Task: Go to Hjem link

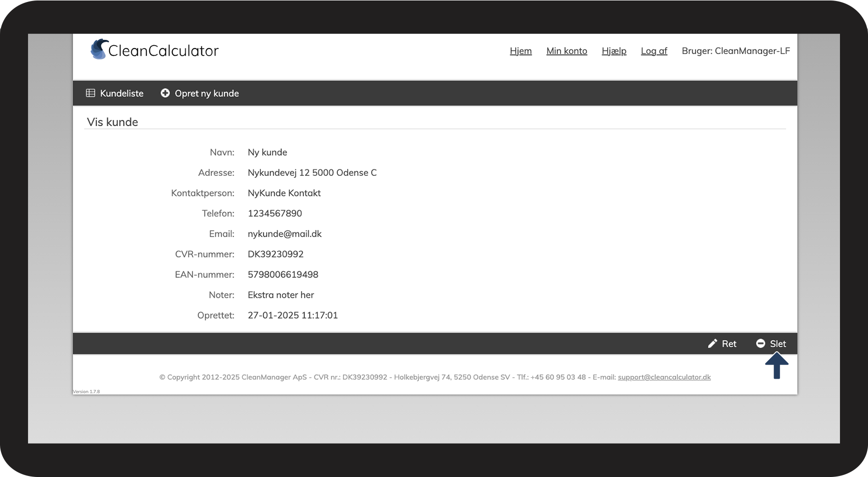Action: pyautogui.click(x=521, y=51)
